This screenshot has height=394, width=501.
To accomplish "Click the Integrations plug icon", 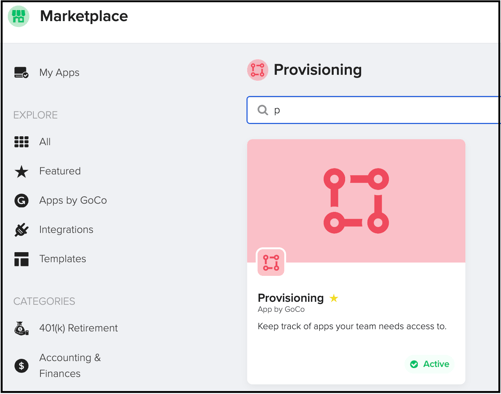I will click(21, 230).
